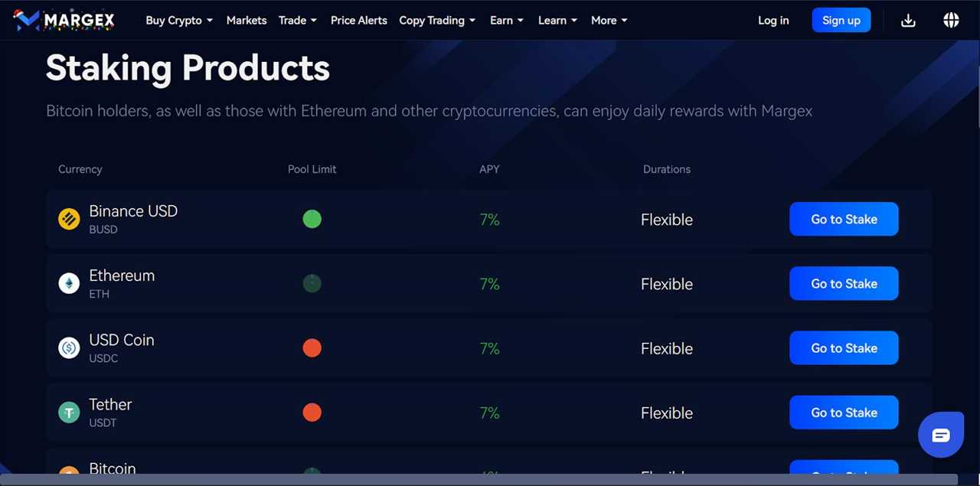Click the Sign up button

coord(841,20)
